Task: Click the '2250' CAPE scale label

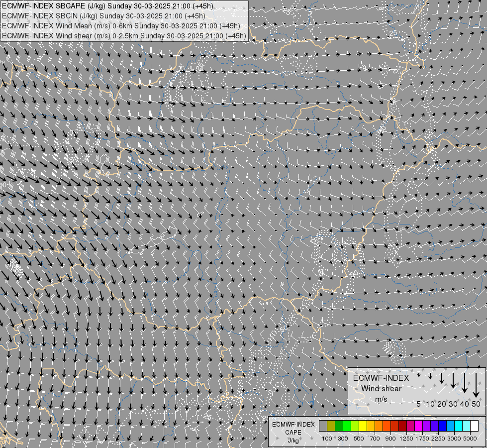Action: point(438,439)
